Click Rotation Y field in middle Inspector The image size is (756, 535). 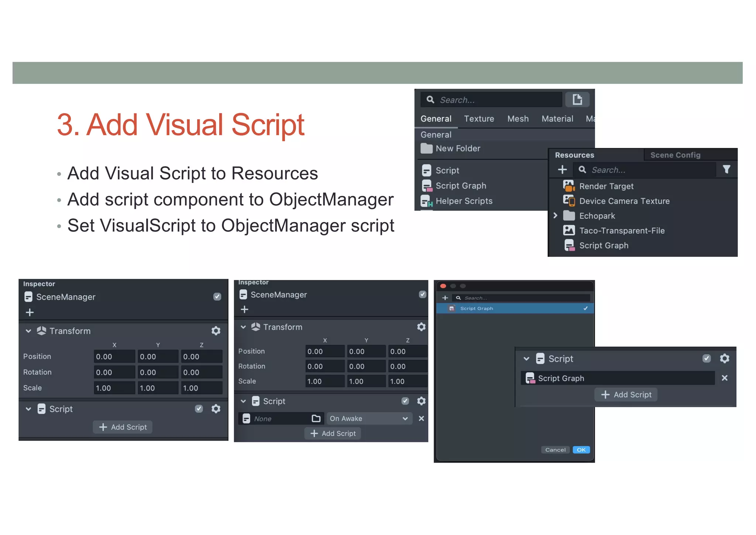point(366,366)
